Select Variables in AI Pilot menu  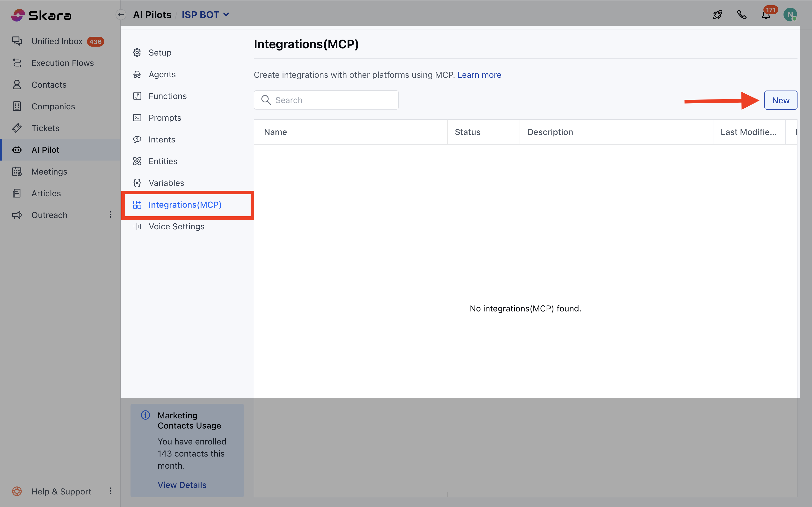(x=167, y=183)
